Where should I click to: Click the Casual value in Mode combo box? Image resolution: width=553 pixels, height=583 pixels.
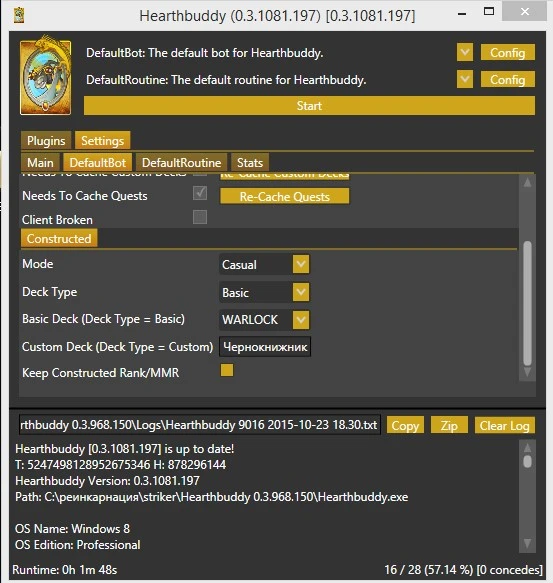point(239,265)
